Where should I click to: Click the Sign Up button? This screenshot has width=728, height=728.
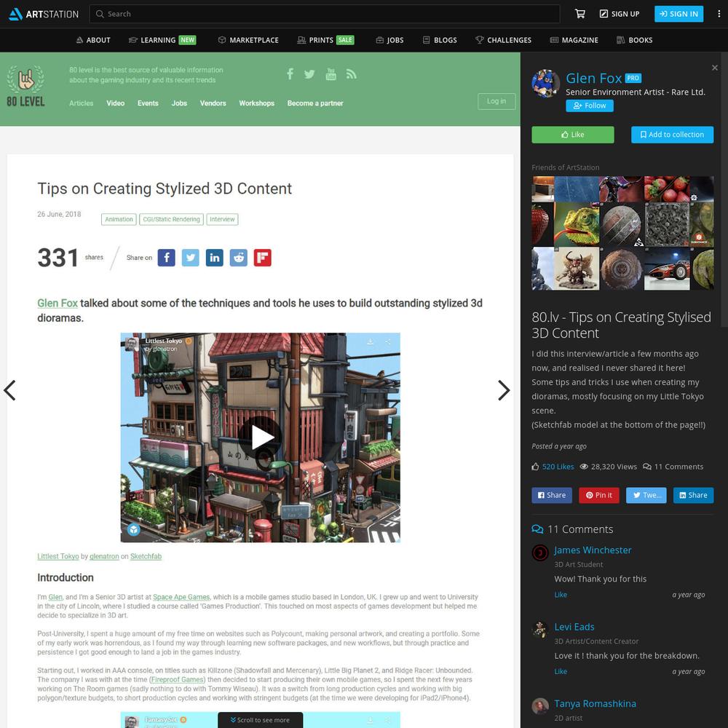tap(620, 14)
